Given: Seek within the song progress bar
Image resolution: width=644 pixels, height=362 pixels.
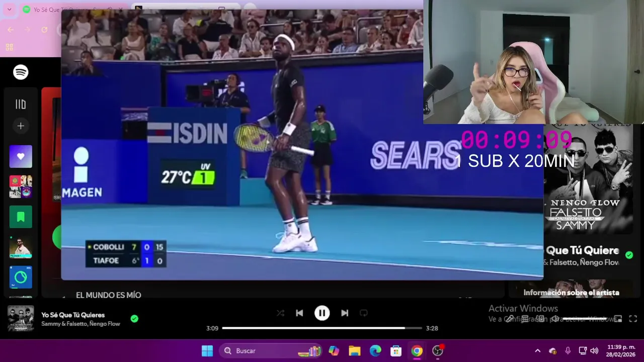Looking at the screenshot, I should 322,328.
